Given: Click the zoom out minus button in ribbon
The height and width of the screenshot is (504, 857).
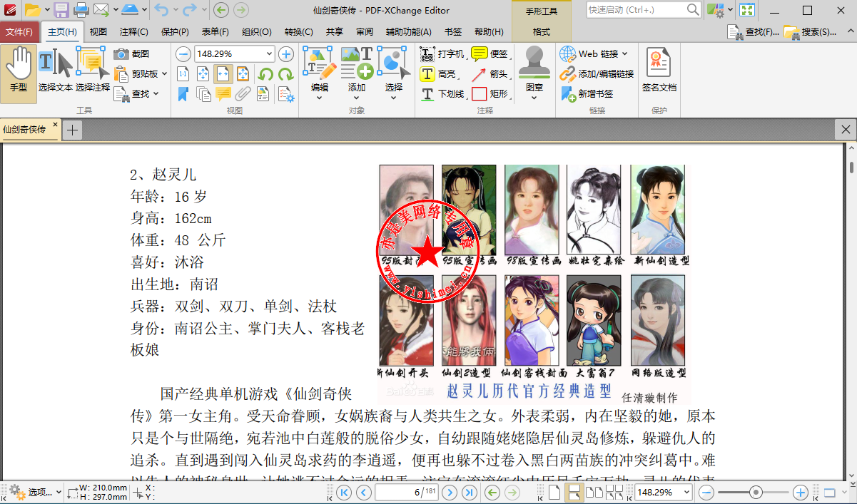Looking at the screenshot, I should [x=183, y=54].
